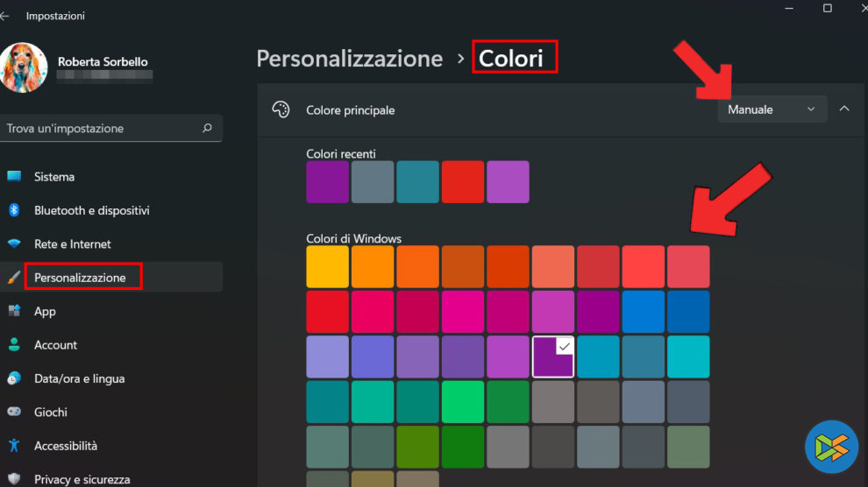This screenshot has width=868, height=487.
Task: Open Privacy e sicurezza settings
Action: pos(82,479)
